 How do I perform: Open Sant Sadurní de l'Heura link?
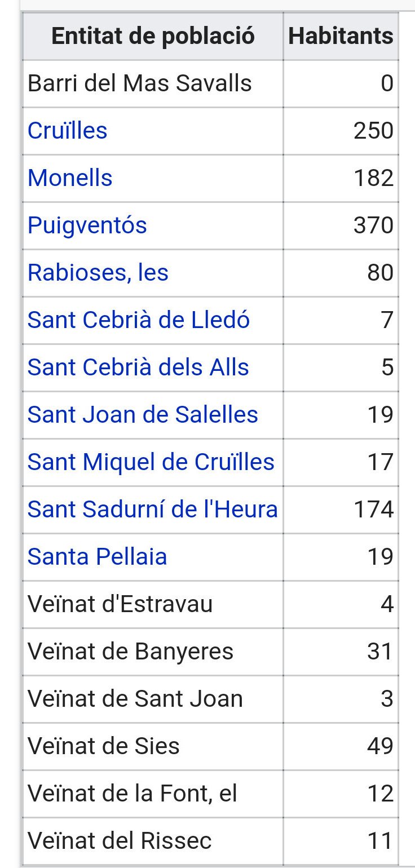tap(152, 510)
